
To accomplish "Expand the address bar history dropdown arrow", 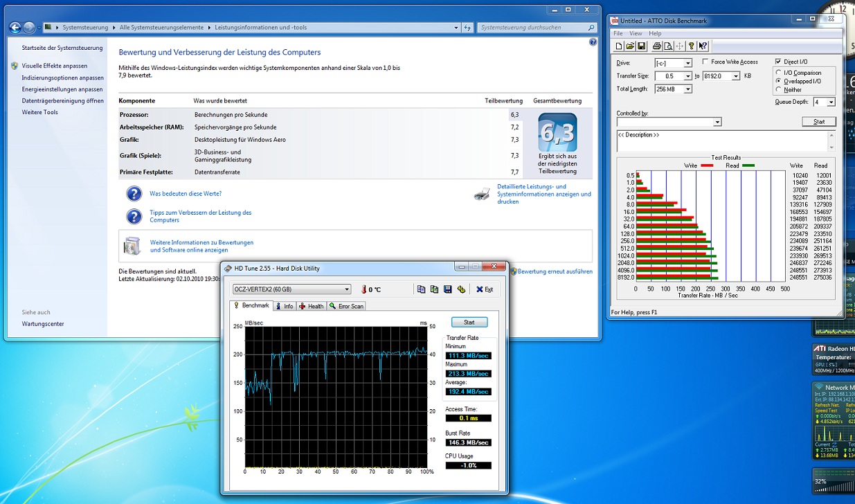I will coord(456,28).
